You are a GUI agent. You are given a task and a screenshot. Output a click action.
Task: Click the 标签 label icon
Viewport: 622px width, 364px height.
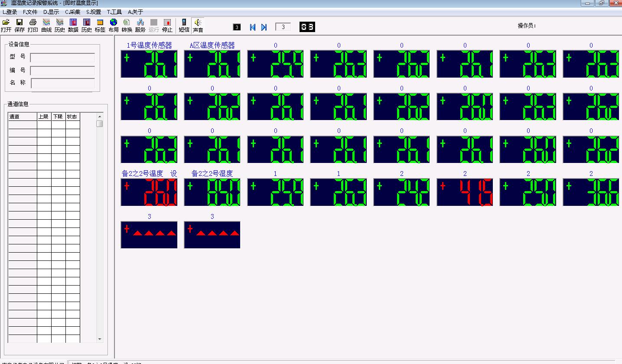pos(100,25)
